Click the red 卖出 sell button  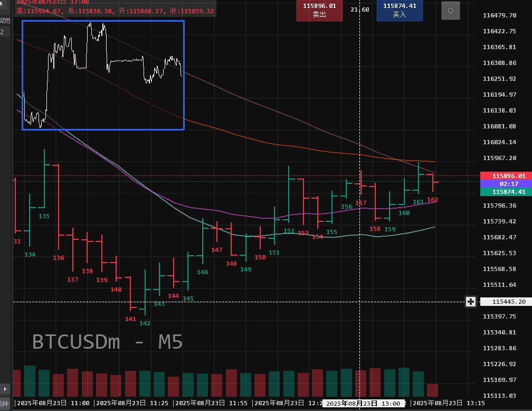319,11
